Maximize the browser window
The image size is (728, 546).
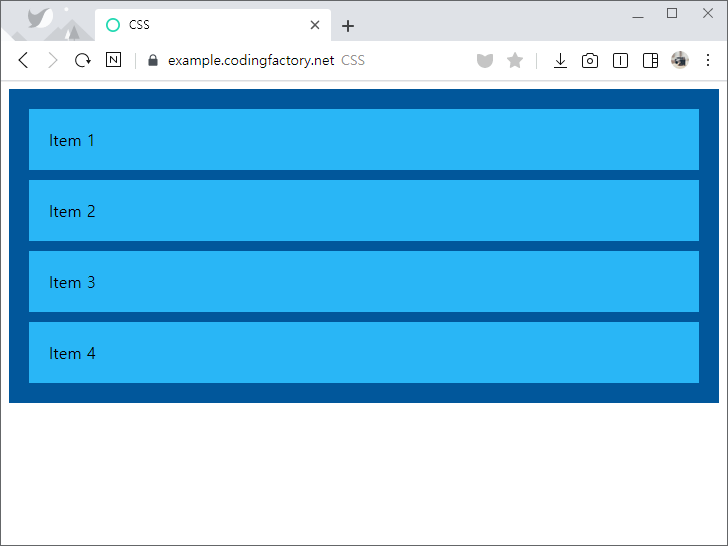(x=672, y=13)
